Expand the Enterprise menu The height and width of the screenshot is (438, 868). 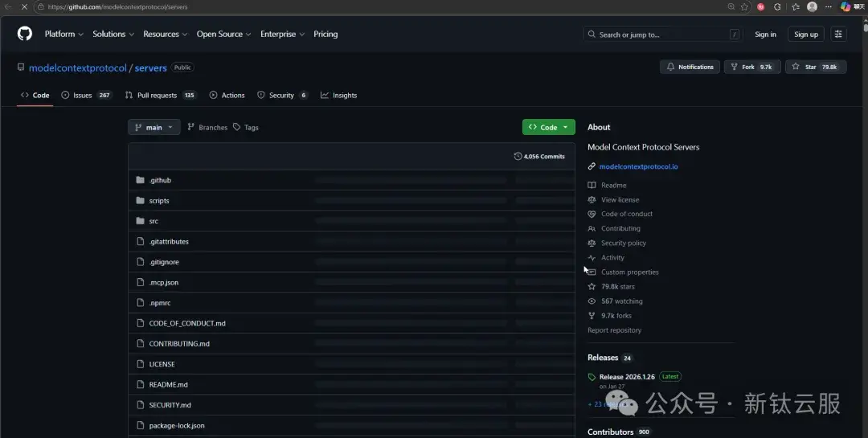[x=282, y=34]
